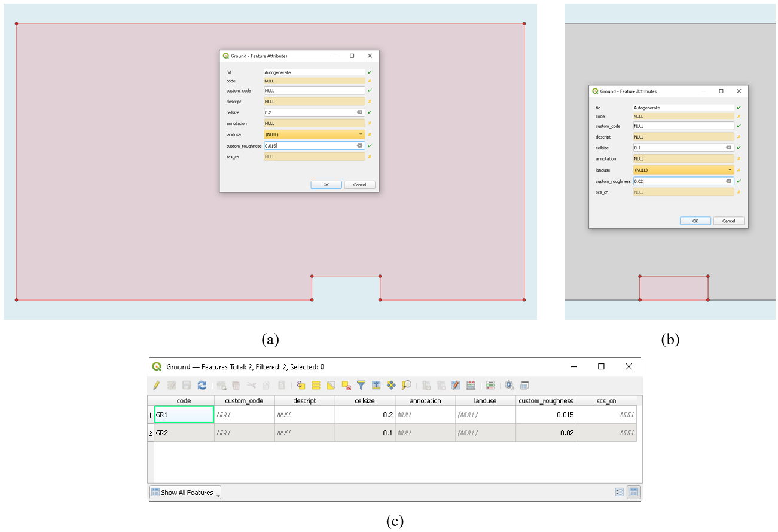Click custom_code field in left dialog
The height and width of the screenshot is (532, 778).
(x=314, y=91)
